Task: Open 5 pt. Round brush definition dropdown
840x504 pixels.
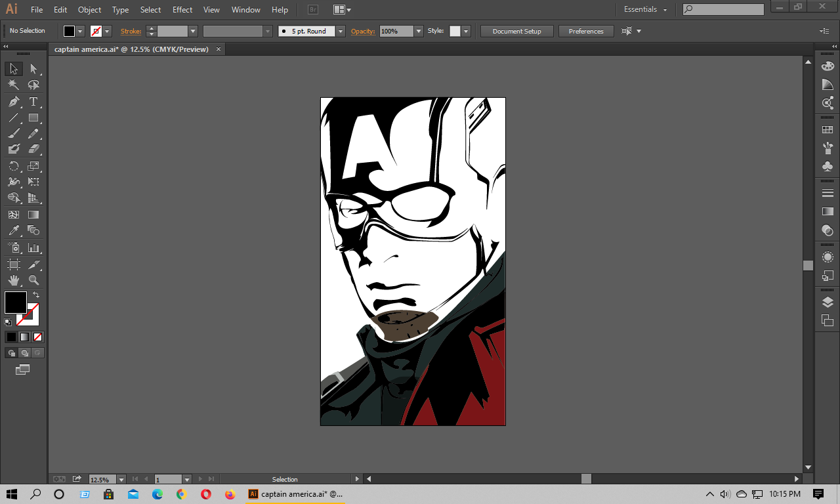Action: (x=341, y=31)
